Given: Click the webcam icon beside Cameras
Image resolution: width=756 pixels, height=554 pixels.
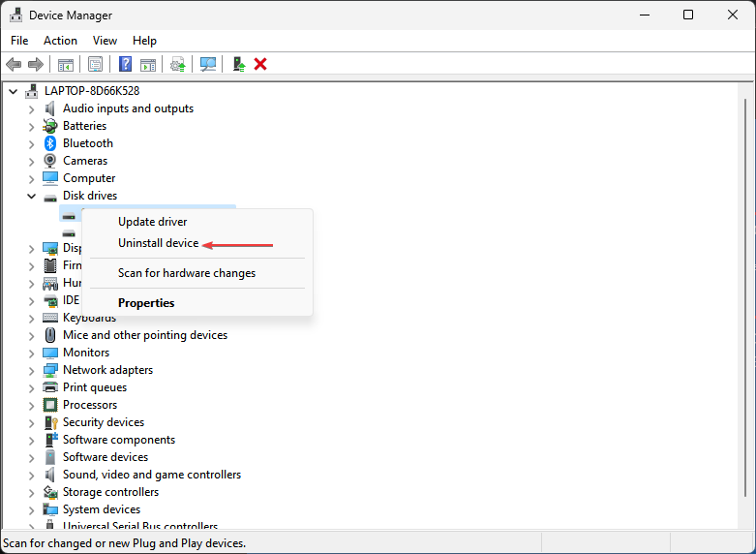Looking at the screenshot, I should click(50, 161).
